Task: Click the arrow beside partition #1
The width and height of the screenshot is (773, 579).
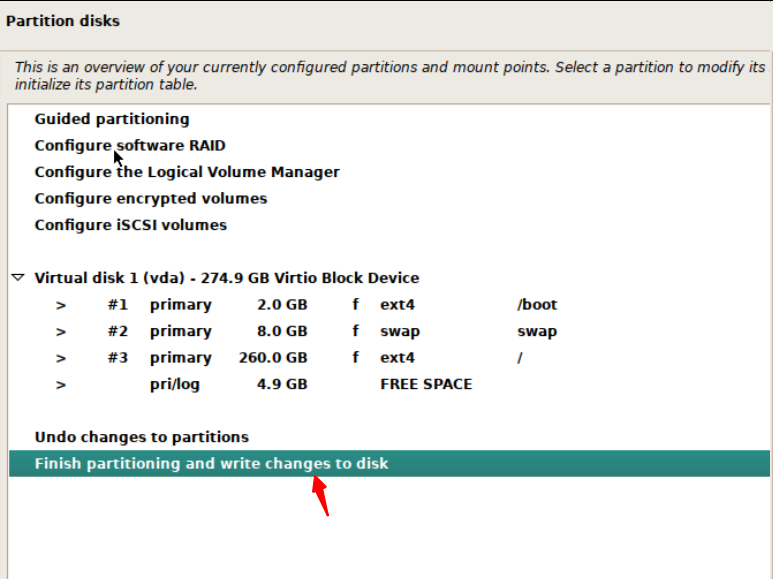Action: [61, 305]
